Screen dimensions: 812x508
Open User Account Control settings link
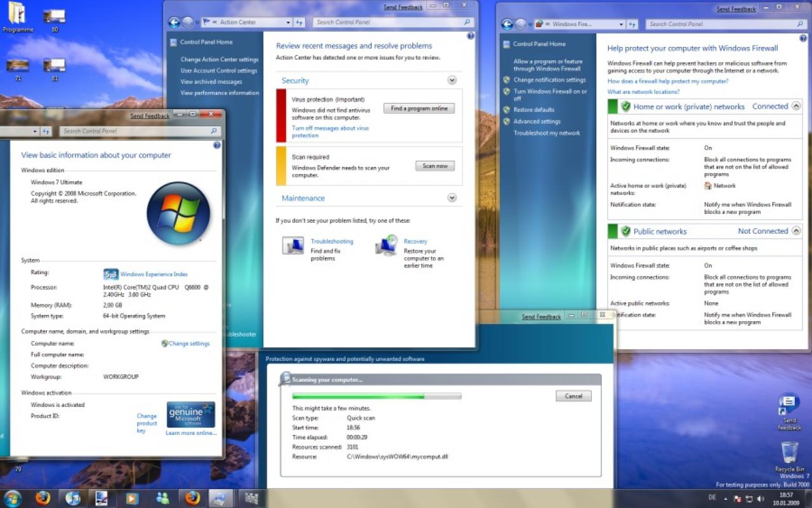tap(219, 70)
